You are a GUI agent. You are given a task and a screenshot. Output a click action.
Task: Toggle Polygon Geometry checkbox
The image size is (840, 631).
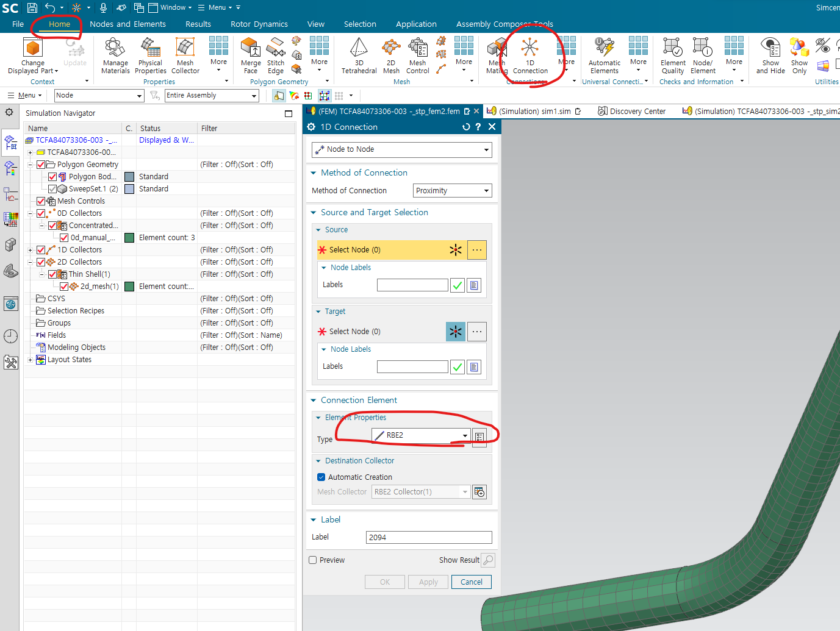41,165
